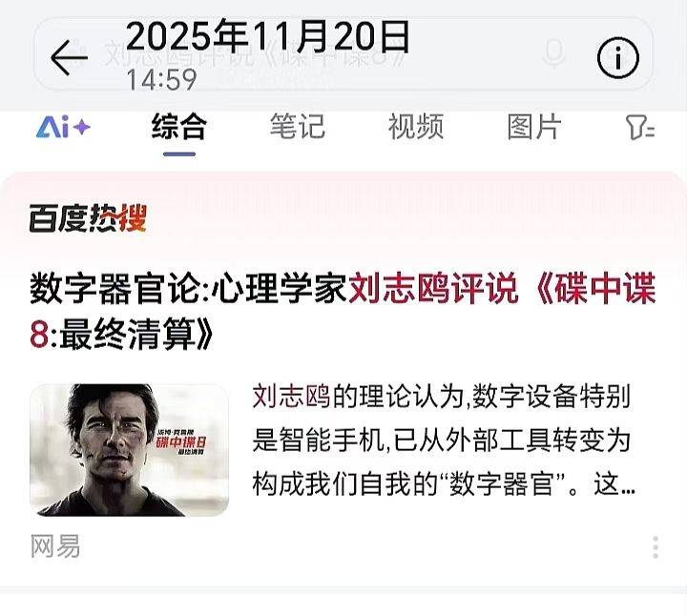The width and height of the screenshot is (687, 616).
Task: Tap the 最终清算 second headline line
Action: [121, 334]
